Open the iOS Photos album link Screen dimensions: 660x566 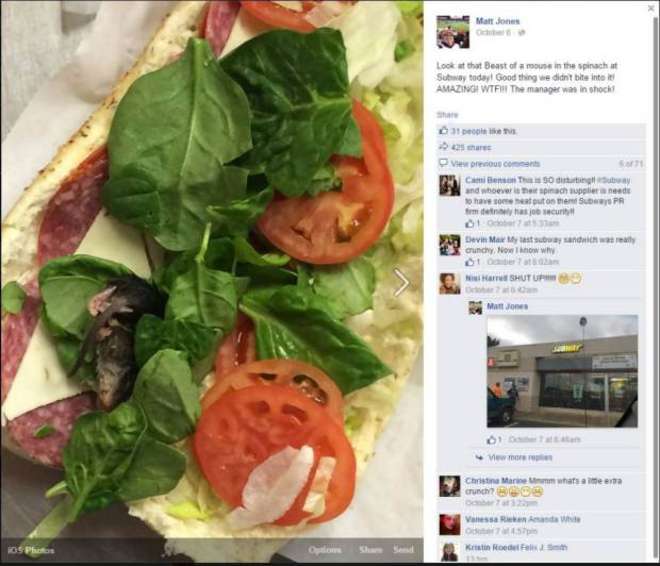[x=31, y=550]
